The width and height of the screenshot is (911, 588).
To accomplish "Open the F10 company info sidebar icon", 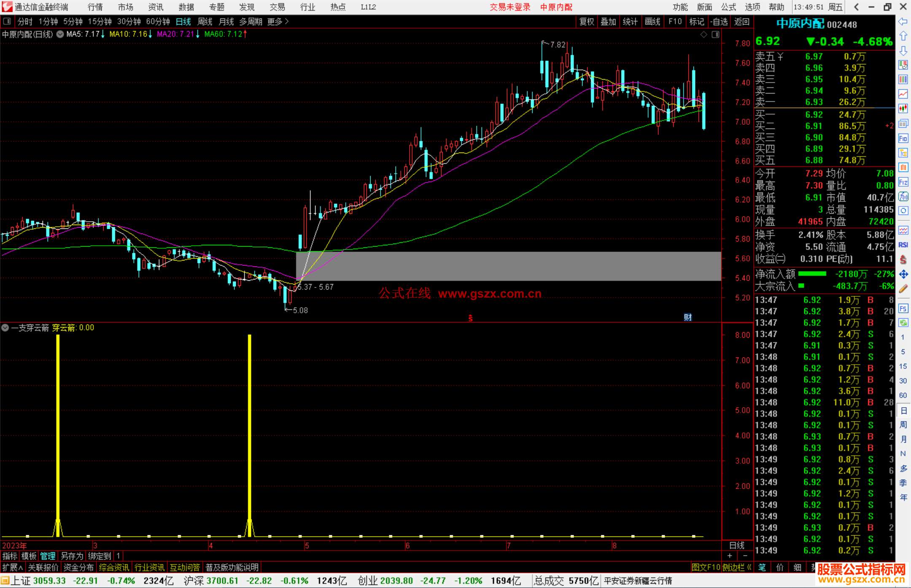I will coord(903,138).
